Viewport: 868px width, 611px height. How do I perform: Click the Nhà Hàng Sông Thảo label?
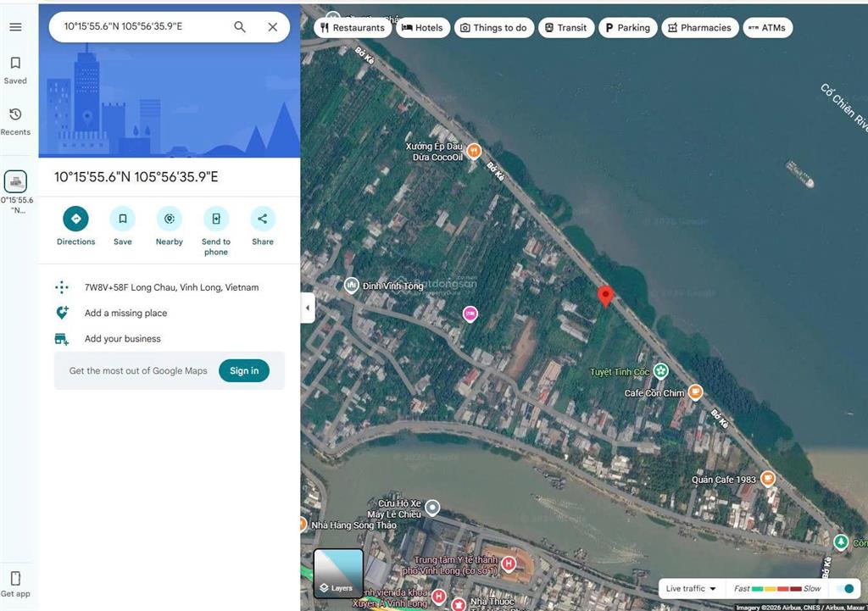(353, 525)
